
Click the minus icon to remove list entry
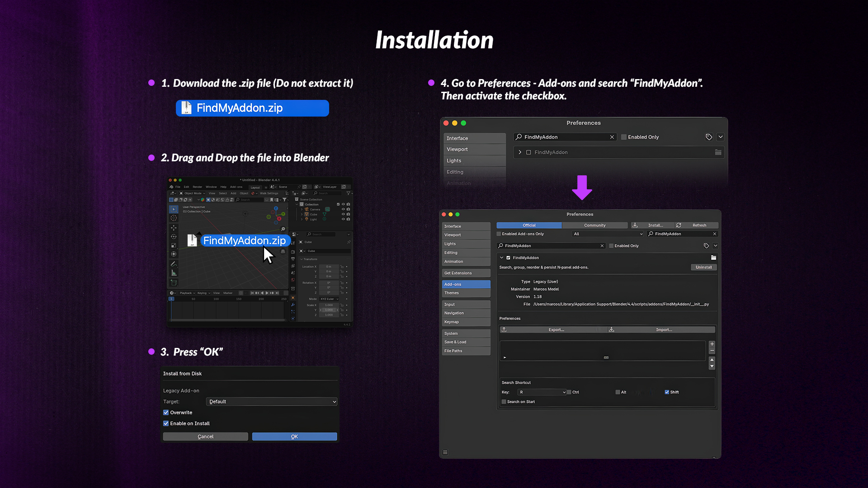pos(712,351)
